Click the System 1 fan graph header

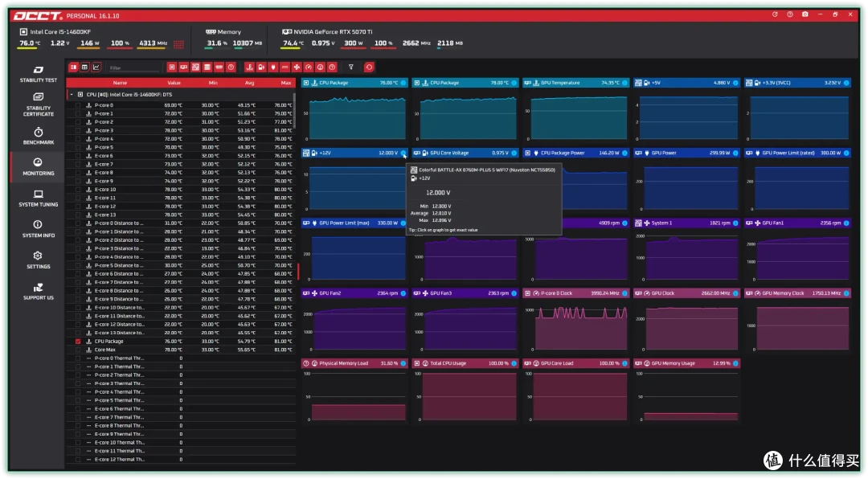(686, 223)
